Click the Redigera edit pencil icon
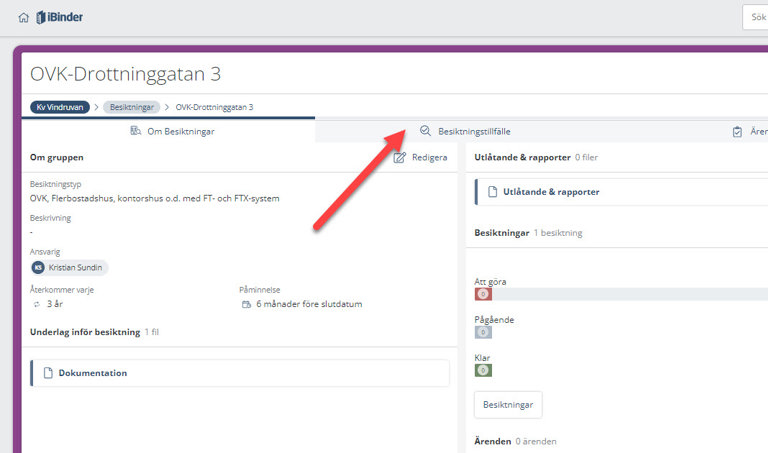 pos(400,158)
